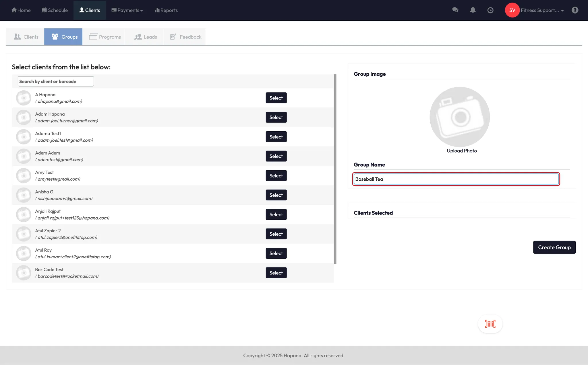This screenshot has width=588, height=365.
Task: Click the Upload Photo link
Action: pyautogui.click(x=462, y=151)
